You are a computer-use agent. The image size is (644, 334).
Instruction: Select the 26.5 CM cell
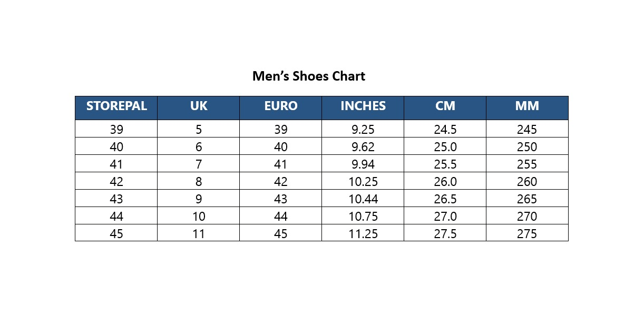pyautogui.click(x=445, y=199)
